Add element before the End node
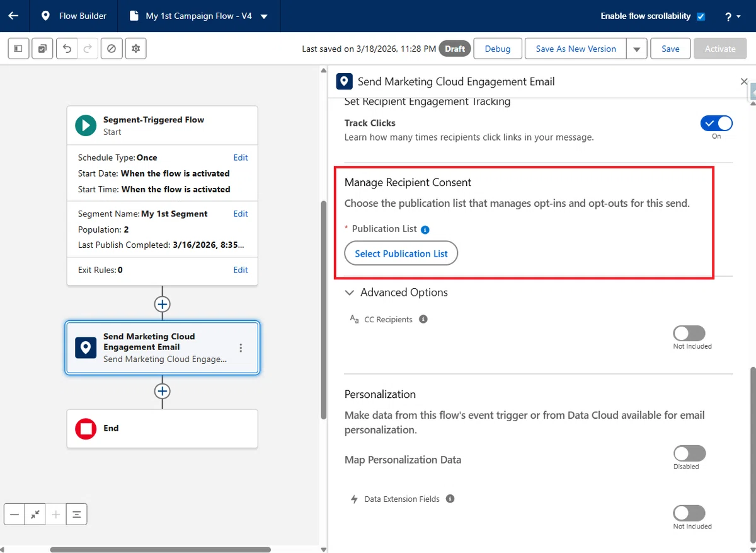The width and height of the screenshot is (756, 553). coord(163,391)
